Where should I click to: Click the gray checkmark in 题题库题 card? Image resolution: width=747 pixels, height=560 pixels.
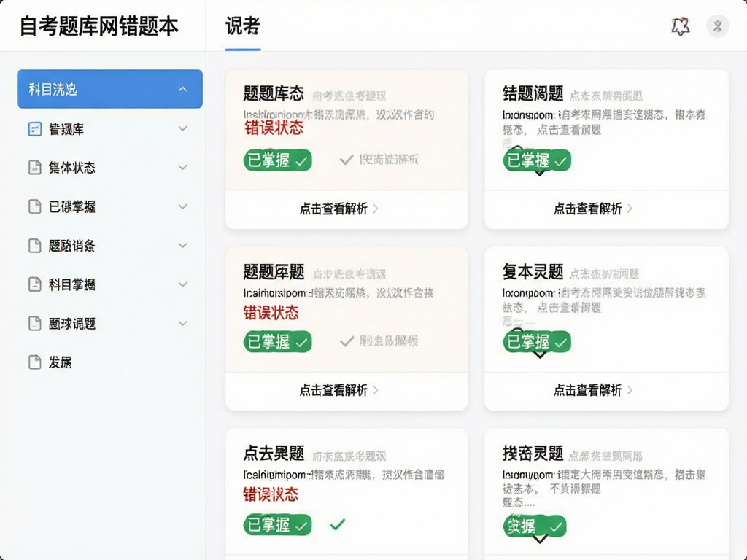point(347,341)
